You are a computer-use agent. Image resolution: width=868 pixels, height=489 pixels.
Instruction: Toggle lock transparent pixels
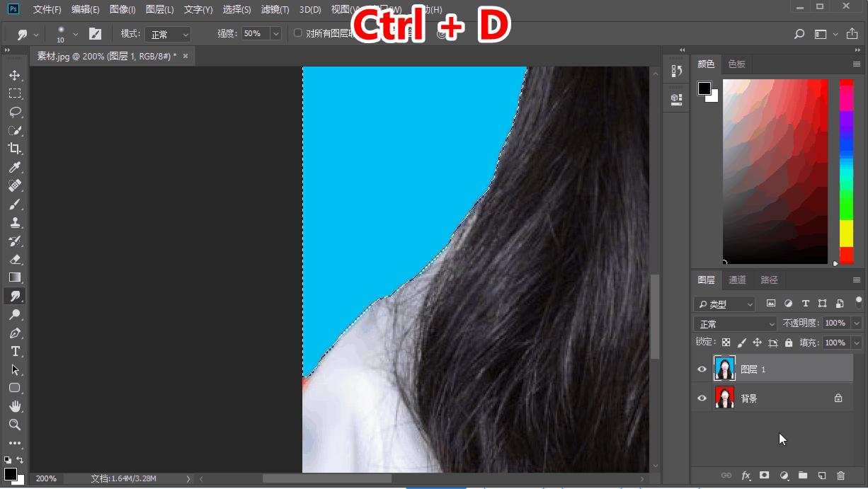click(x=726, y=343)
